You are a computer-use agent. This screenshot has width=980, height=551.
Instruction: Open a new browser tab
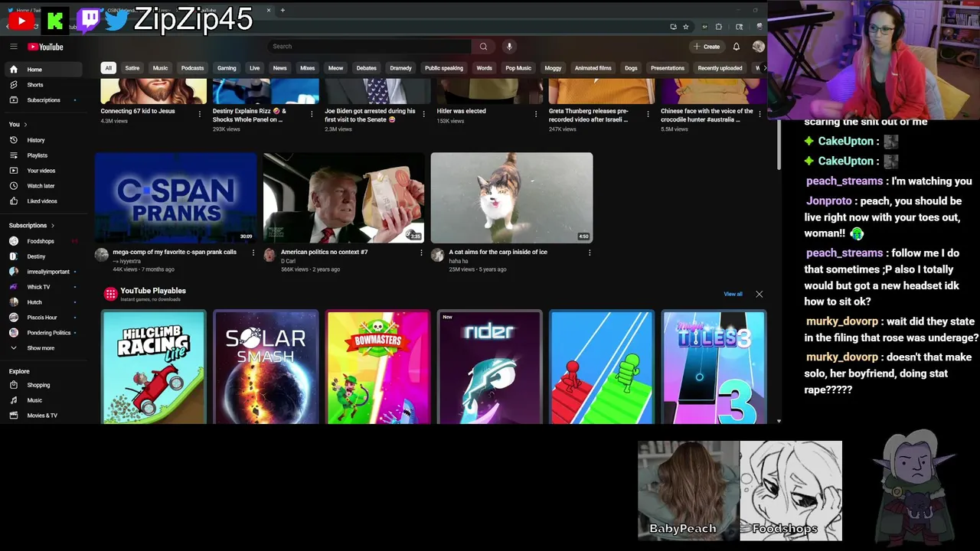283,10
